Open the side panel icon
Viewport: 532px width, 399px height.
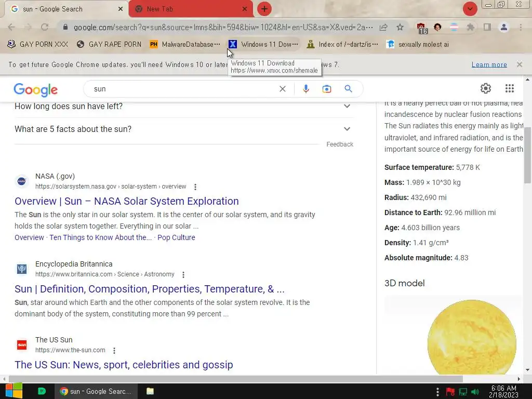[487, 27]
